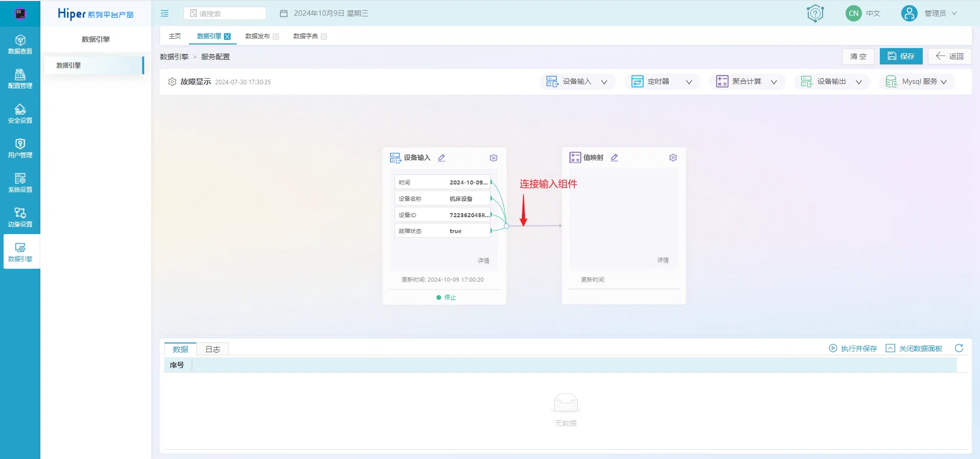Edit the 设备输入 node name with pencil icon
This screenshot has width=980, height=459.
point(442,158)
